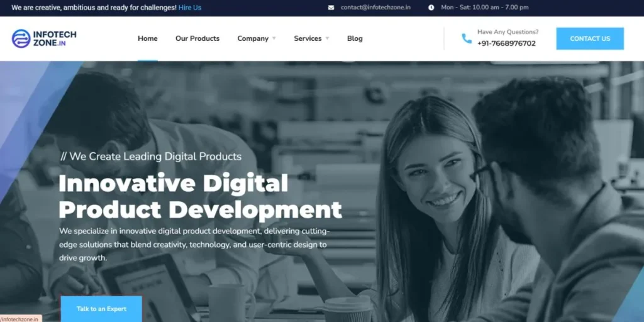
Task: Click the Innovative Digital Product Development heading
Action: coord(200,196)
